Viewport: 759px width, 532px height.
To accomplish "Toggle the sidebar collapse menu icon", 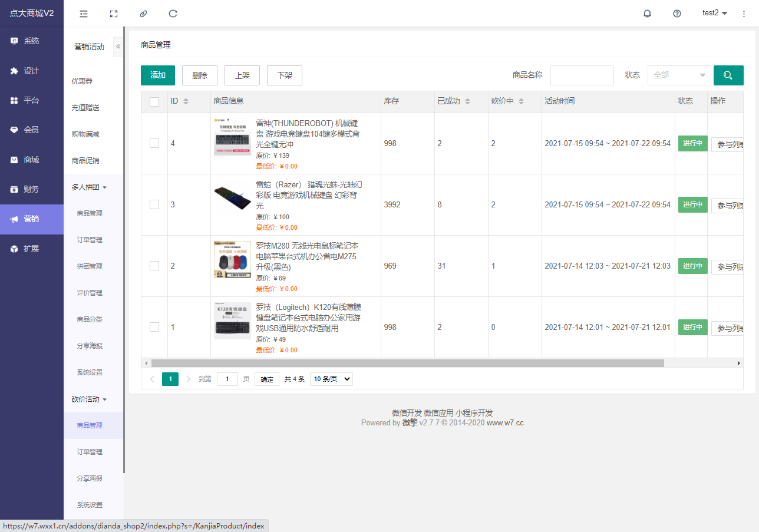I will tap(84, 14).
